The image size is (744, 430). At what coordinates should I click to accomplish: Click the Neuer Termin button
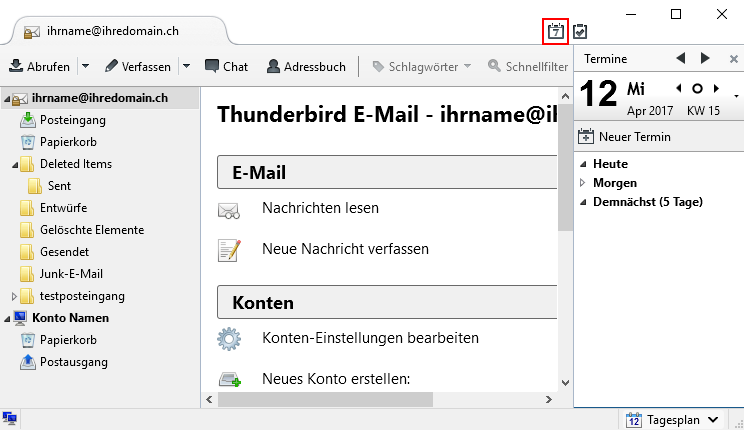(626, 136)
